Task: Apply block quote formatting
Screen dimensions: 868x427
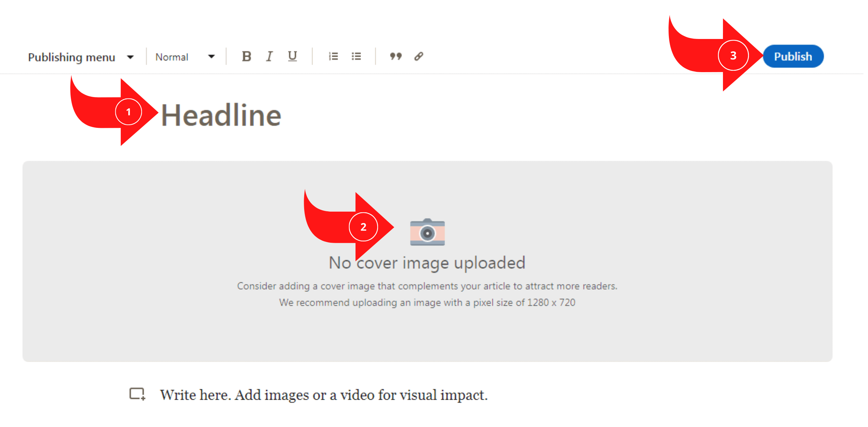Action: coord(396,56)
